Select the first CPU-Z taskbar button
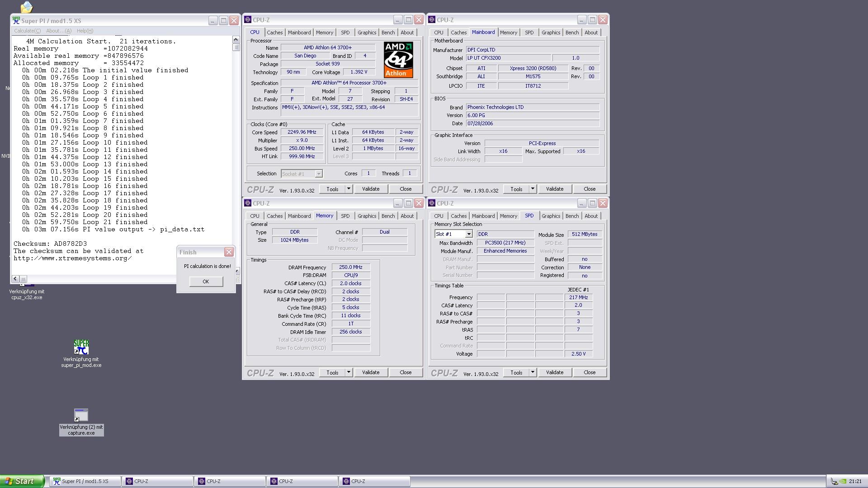 click(157, 481)
